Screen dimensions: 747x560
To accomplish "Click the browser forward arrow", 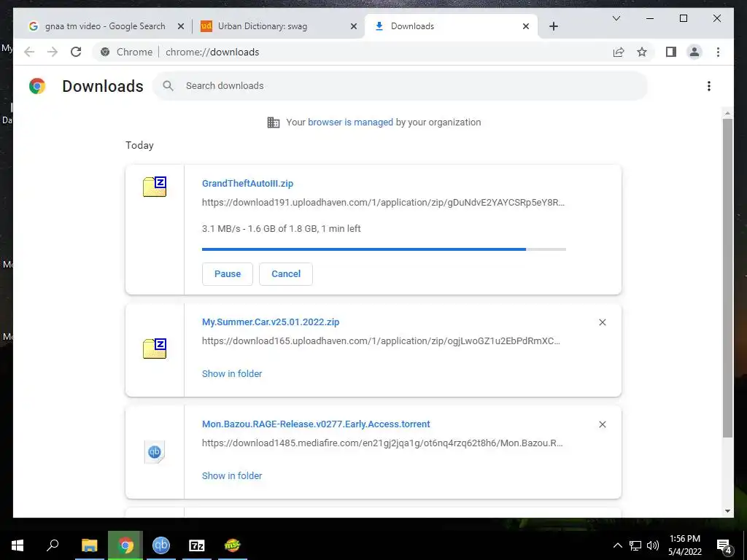I will 53,52.
